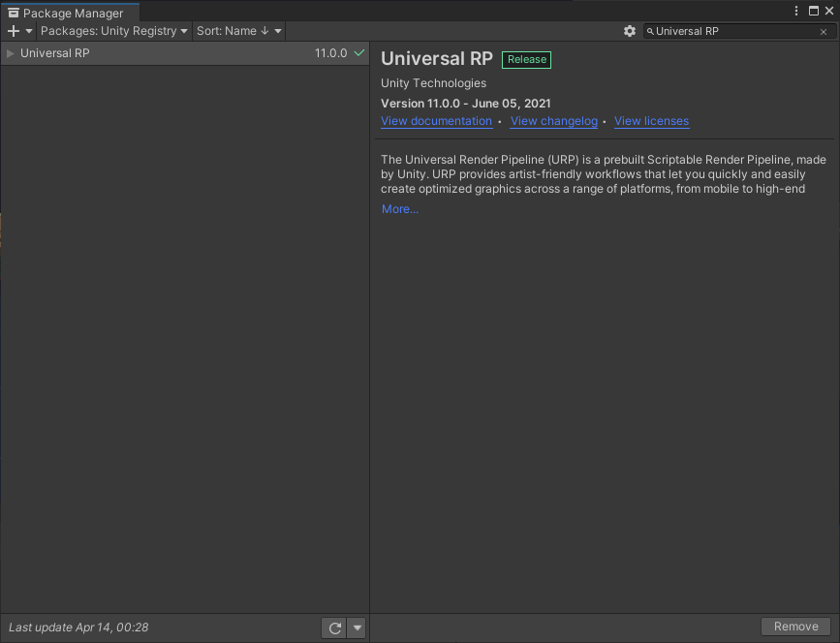Click the Release tag badge

point(527,59)
